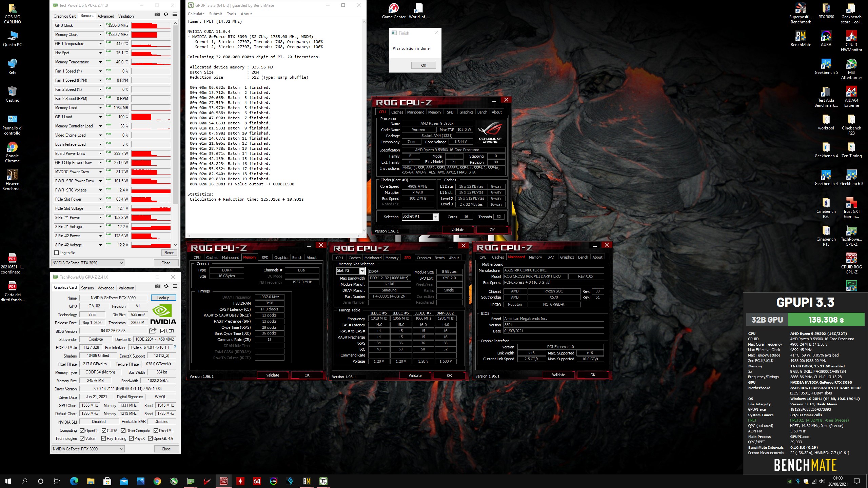
Task: Click OK in the Finish dialog
Action: coord(423,65)
